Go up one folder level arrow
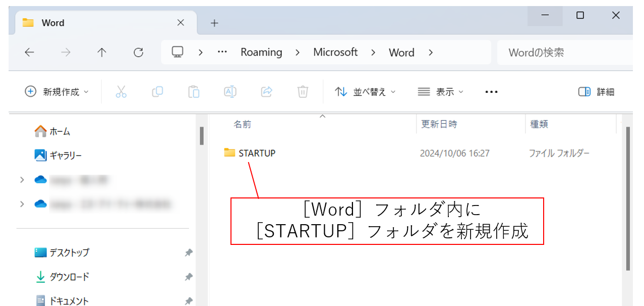644x306 pixels. point(102,53)
